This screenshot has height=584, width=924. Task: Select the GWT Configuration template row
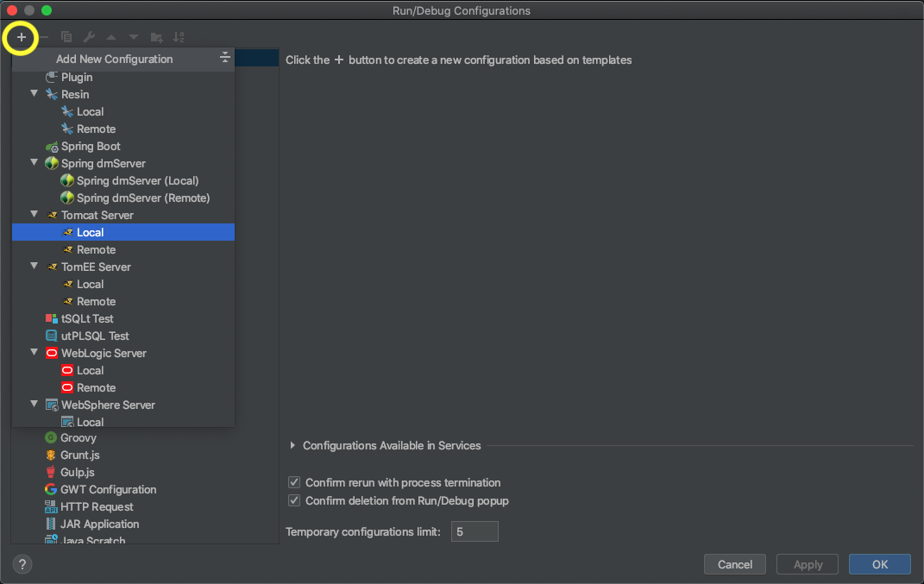tap(144, 489)
